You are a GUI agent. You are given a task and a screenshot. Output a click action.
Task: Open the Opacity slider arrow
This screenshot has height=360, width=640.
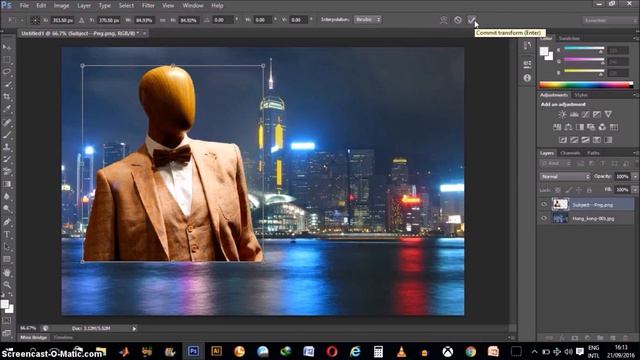point(635,176)
